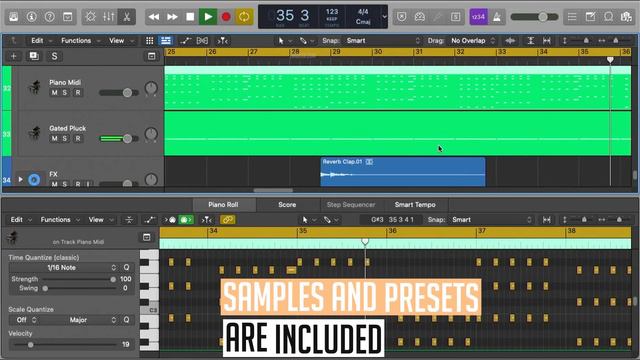Solo the Piano Midi track
Viewport: 640px width, 360px height.
64,93
